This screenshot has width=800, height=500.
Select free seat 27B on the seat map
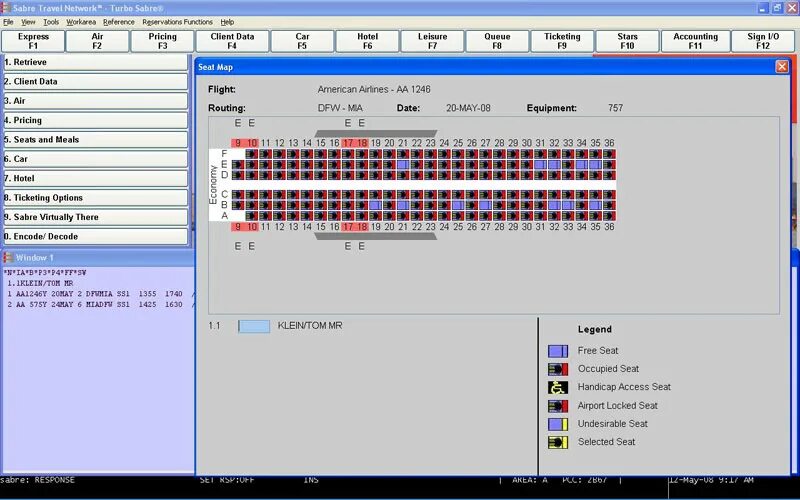point(486,205)
